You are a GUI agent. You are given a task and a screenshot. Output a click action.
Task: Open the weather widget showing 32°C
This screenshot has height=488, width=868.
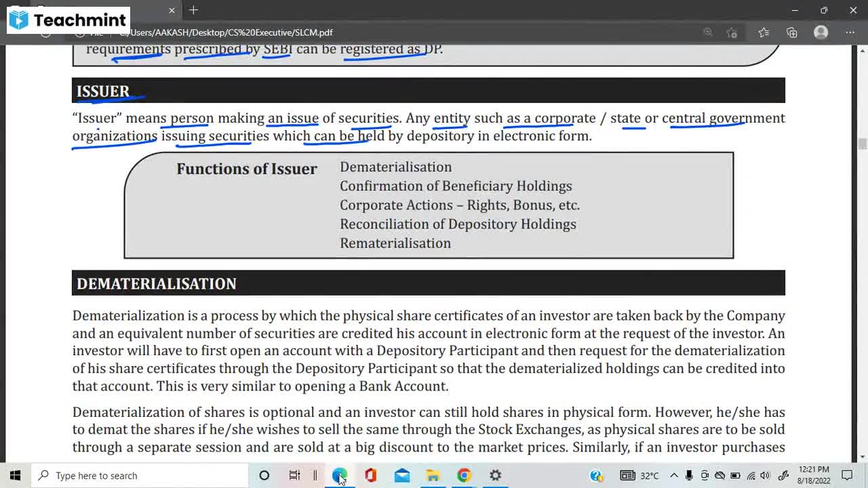(x=639, y=475)
